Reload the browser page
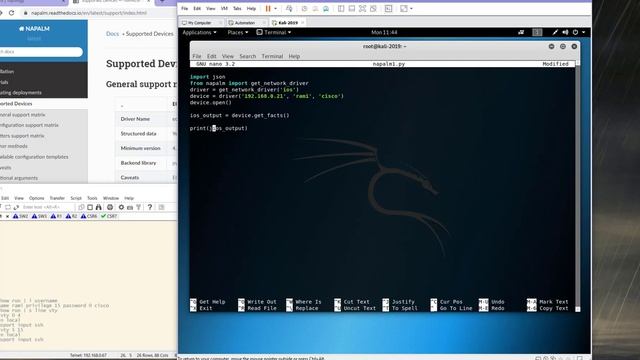 pyautogui.click(x=11, y=13)
